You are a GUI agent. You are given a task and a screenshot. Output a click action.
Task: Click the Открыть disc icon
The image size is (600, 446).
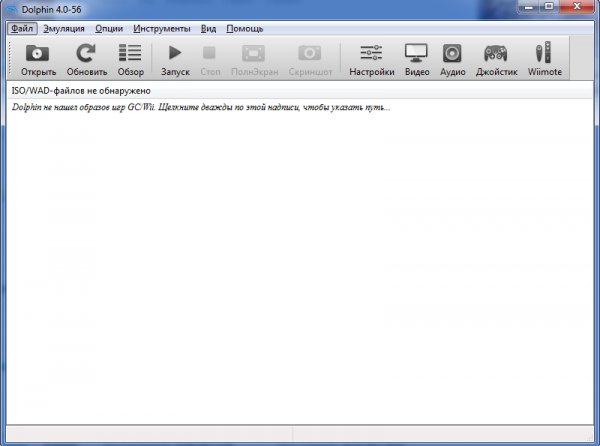[x=38, y=53]
